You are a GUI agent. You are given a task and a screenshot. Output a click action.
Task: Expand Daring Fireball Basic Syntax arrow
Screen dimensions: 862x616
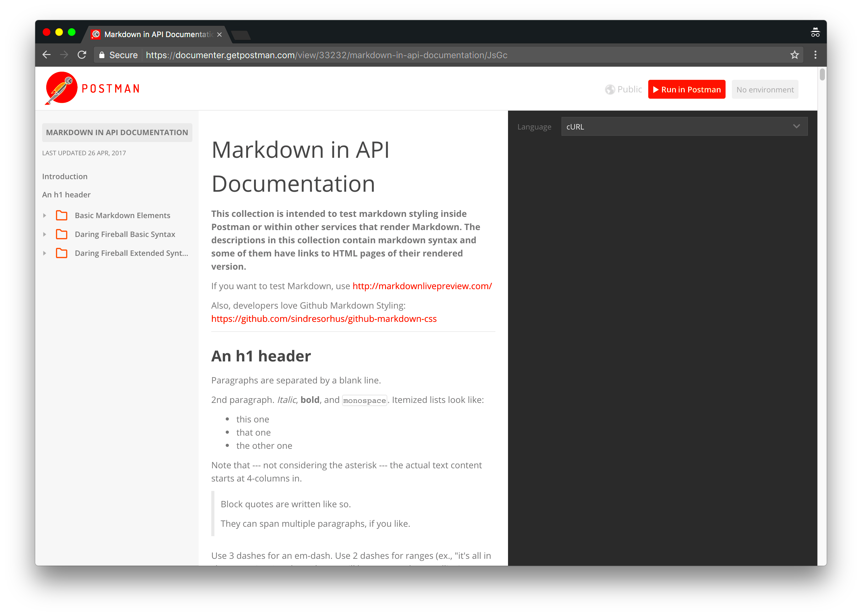(45, 234)
